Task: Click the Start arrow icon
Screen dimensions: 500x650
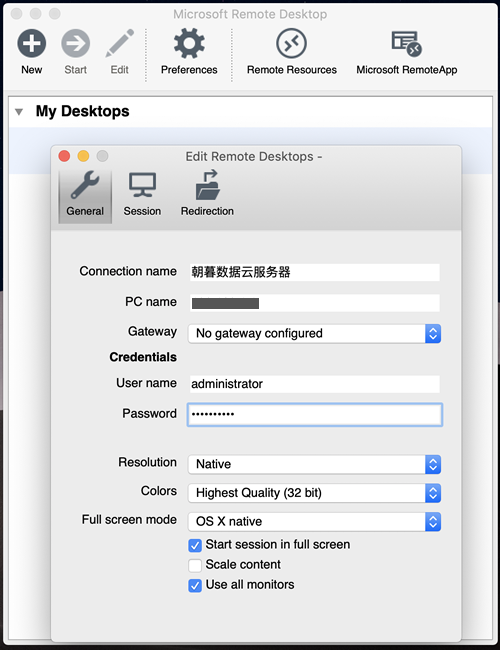Action: tap(75, 43)
